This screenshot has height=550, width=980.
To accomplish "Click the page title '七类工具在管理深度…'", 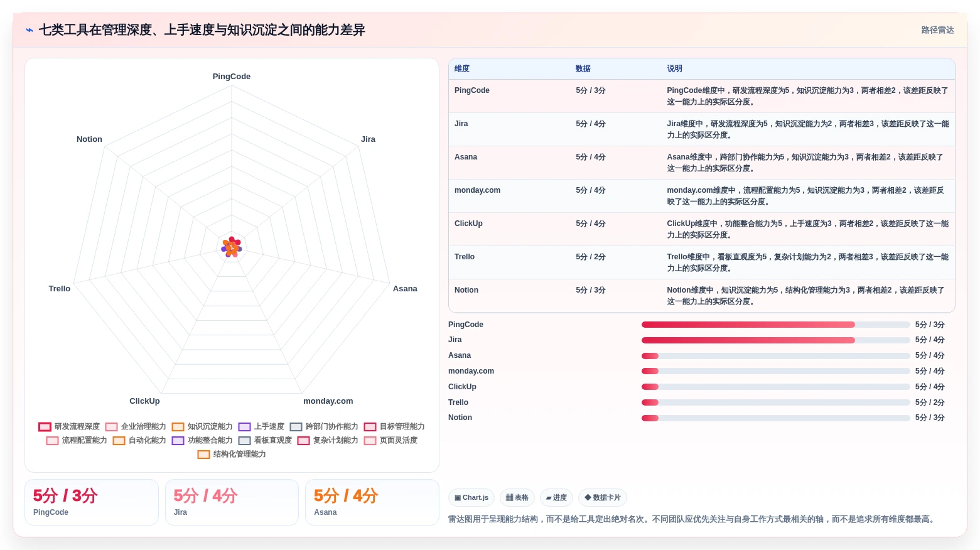I will (202, 30).
